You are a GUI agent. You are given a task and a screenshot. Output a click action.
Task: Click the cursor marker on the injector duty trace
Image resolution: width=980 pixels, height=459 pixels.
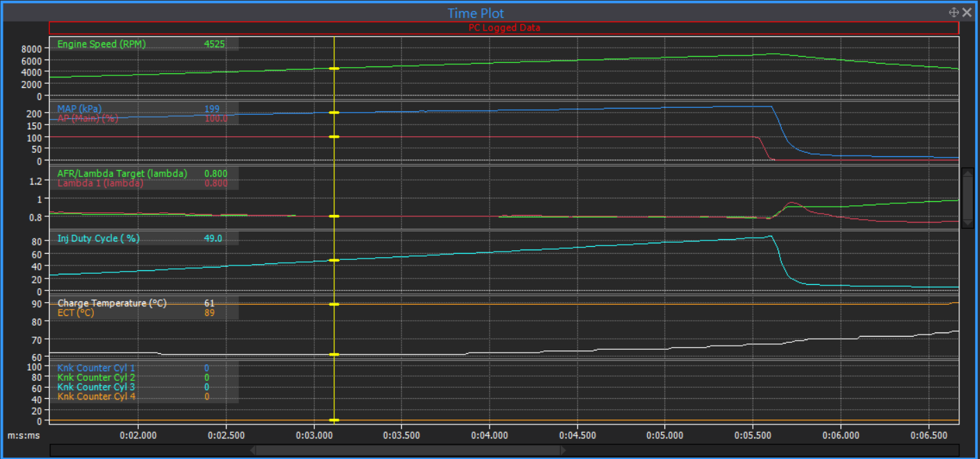(x=334, y=261)
